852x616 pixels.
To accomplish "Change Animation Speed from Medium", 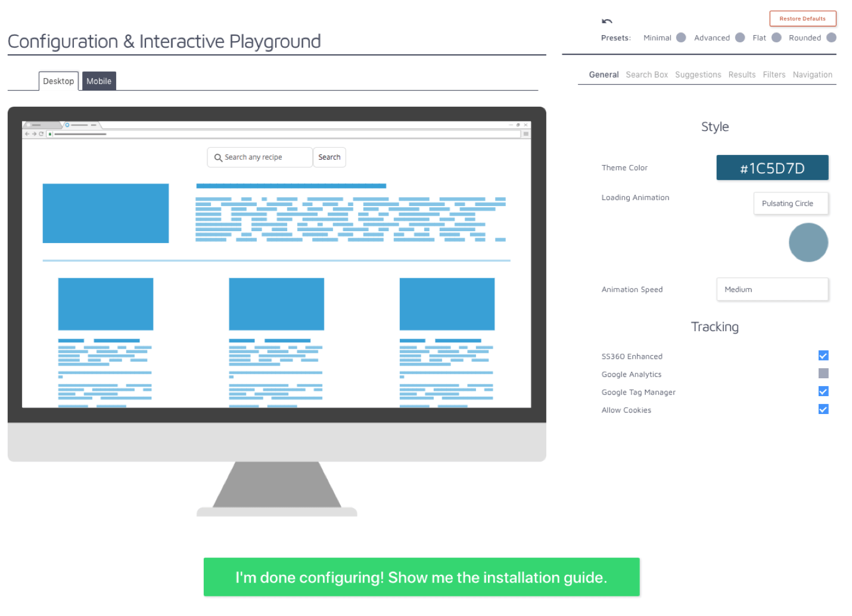I will [x=772, y=289].
